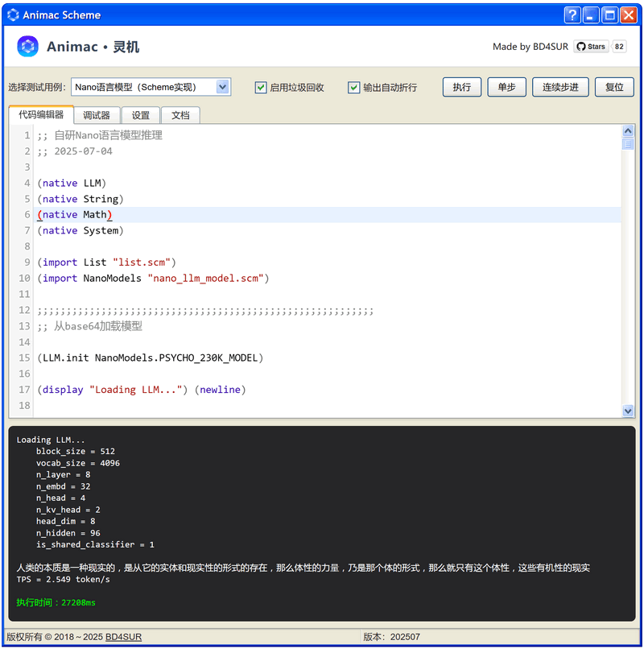Open the test case dropdown Nano语言模型
The width and height of the screenshot is (644, 649).
point(151,87)
